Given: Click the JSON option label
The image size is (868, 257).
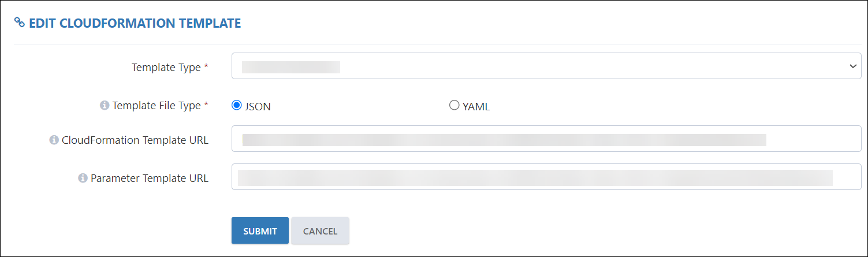Looking at the screenshot, I should pos(258,106).
